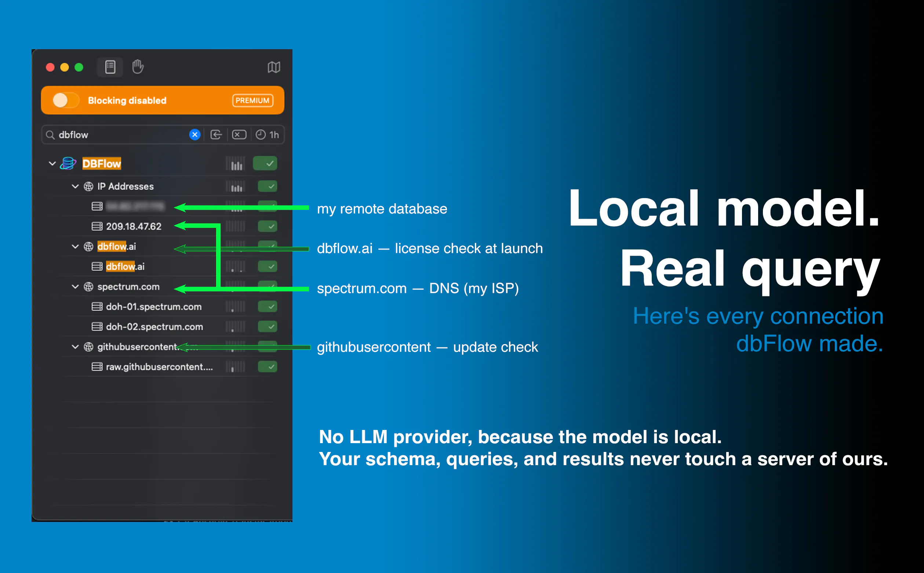Screen dimensions: 924x573
Task: Select the raw.githubusercontent host label
Action: [x=160, y=367]
